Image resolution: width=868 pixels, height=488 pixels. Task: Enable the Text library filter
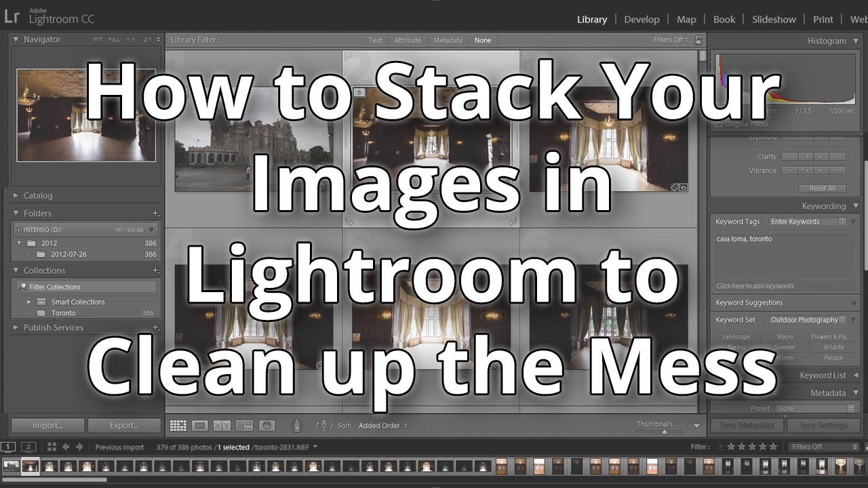pos(375,40)
